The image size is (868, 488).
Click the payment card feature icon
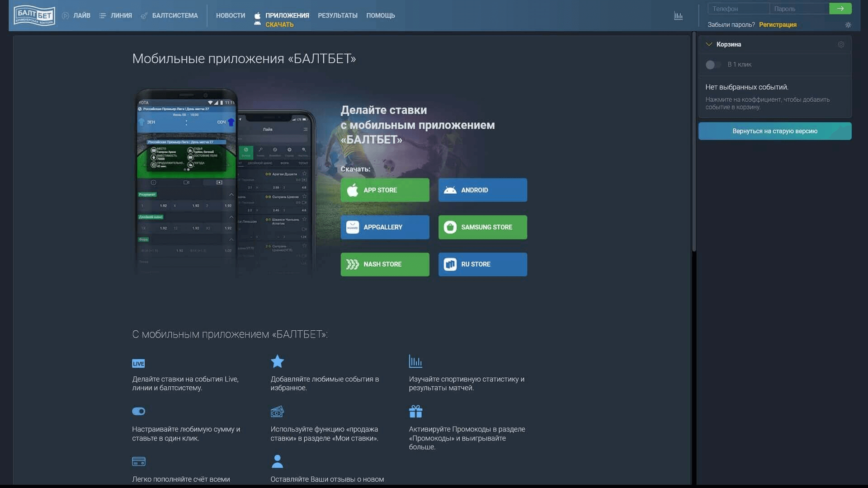pyautogui.click(x=138, y=461)
